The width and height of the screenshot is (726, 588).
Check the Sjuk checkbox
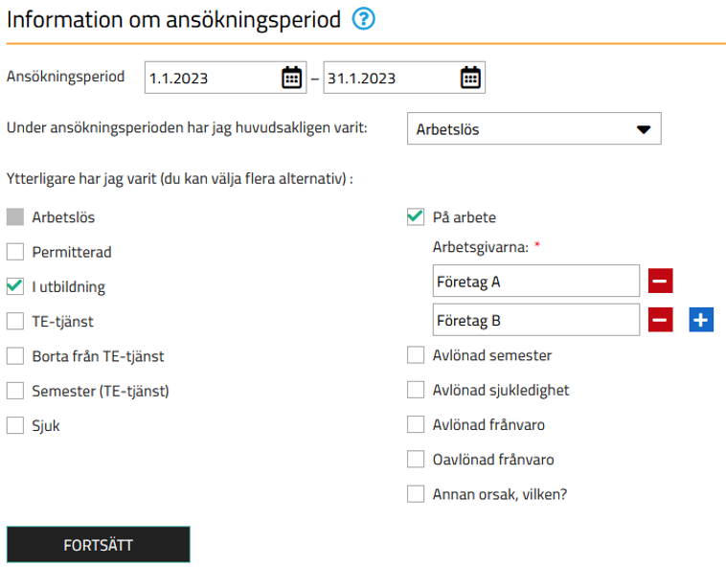(x=15, y=425)
